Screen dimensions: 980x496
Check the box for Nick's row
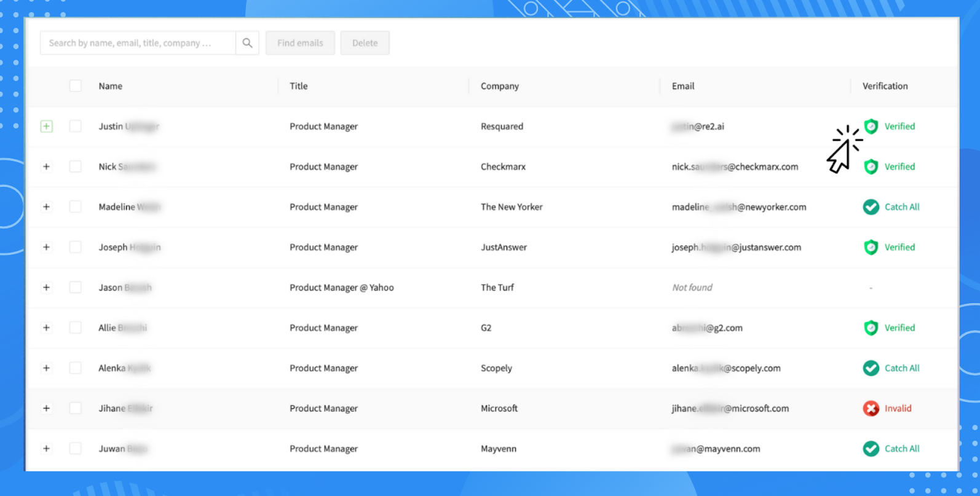(75, 167)
